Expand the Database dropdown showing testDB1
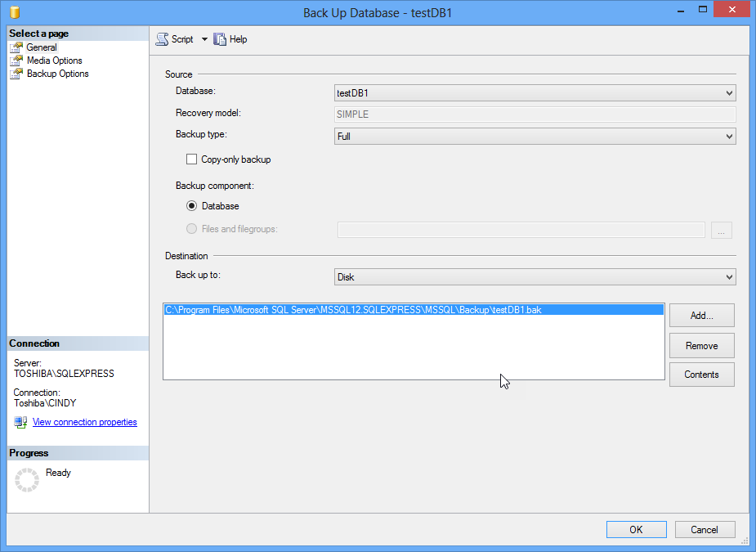Image resolution: width=756 pixels, height=552 pixels. 535,93
